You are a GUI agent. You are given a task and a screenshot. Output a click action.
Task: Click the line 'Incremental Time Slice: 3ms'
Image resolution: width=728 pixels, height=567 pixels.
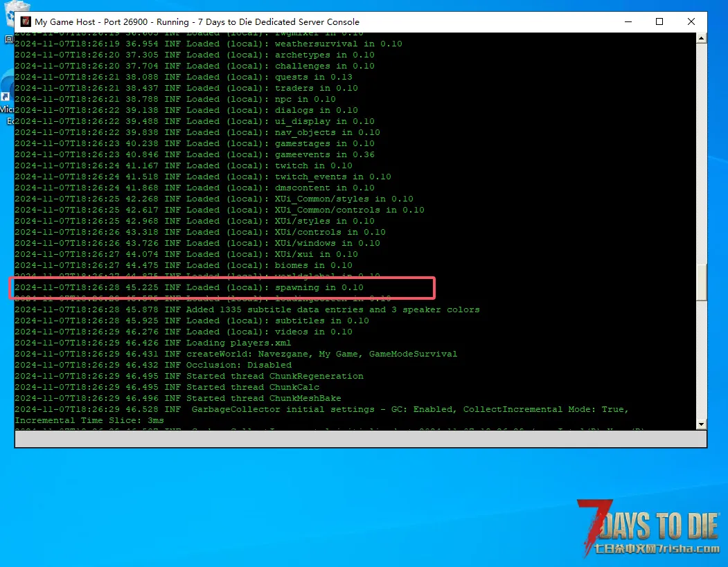pyautogui.click(x=89, y=420)
